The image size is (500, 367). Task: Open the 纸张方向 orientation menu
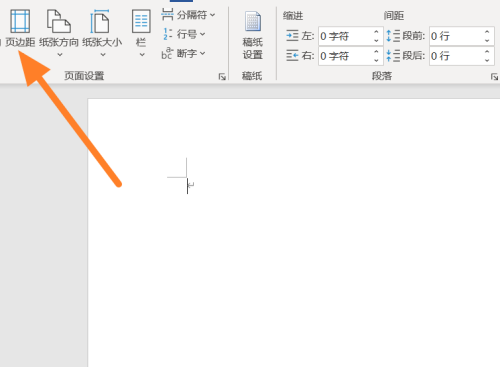pos(59,33)
